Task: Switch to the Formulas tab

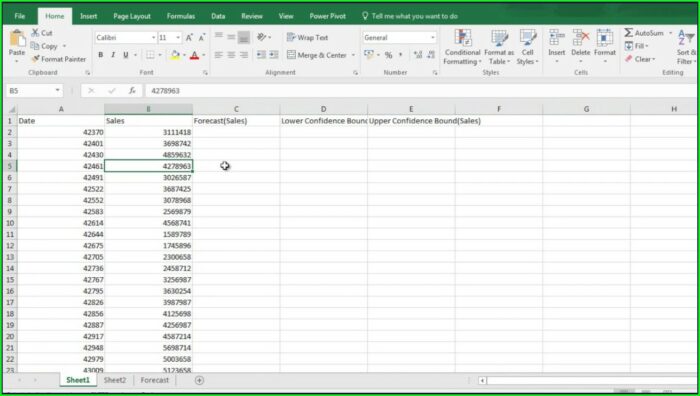Action: coord(181,16)
